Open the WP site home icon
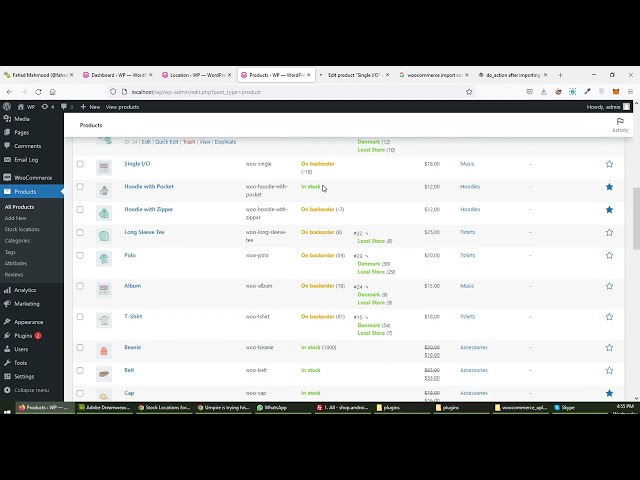This screenshot has height=480, width=640. pos(21,107)
